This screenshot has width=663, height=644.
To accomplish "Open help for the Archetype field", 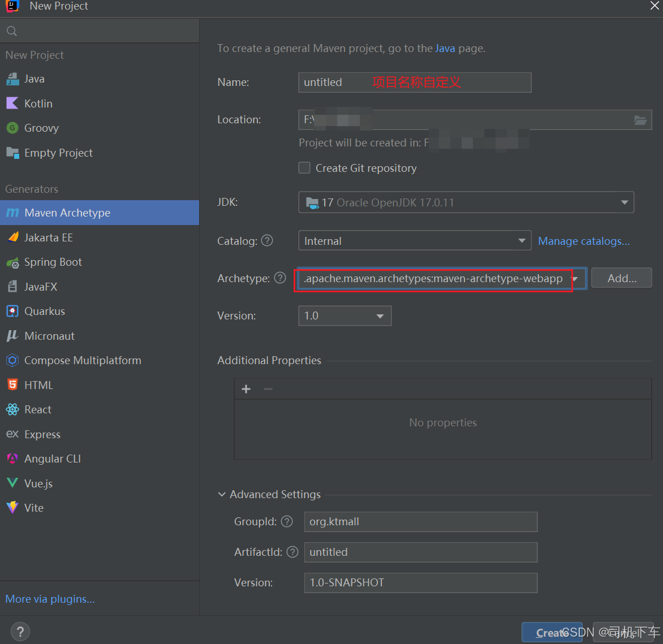I will click(280, 278).
